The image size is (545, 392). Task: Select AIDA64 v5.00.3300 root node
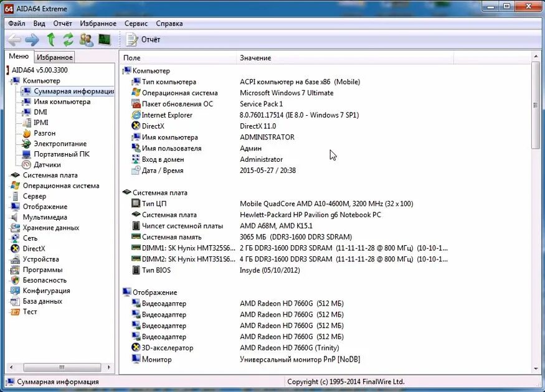(40, 70)
